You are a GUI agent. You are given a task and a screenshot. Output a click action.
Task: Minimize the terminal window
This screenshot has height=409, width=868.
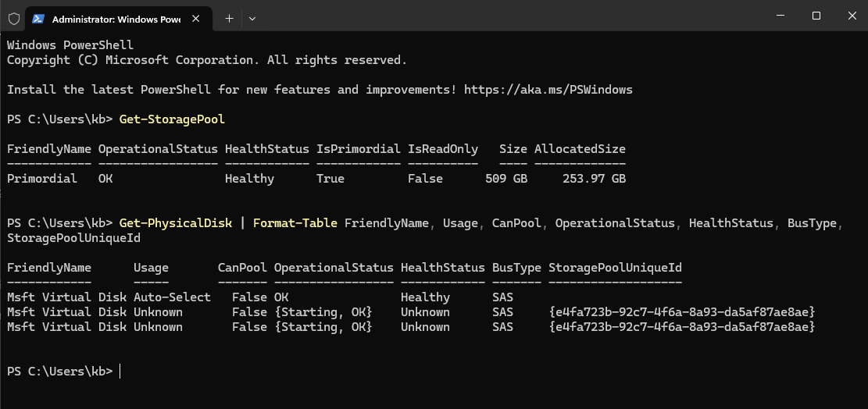tap(780, 16)
